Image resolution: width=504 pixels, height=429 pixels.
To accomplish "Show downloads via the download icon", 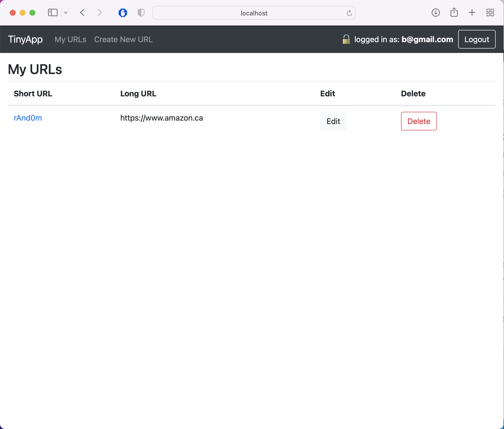I will 436,13.
